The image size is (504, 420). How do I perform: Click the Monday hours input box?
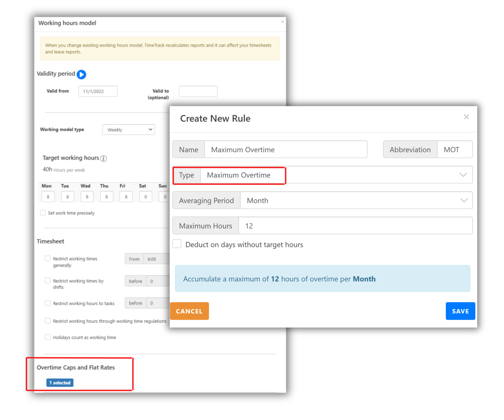pos(48,197)
